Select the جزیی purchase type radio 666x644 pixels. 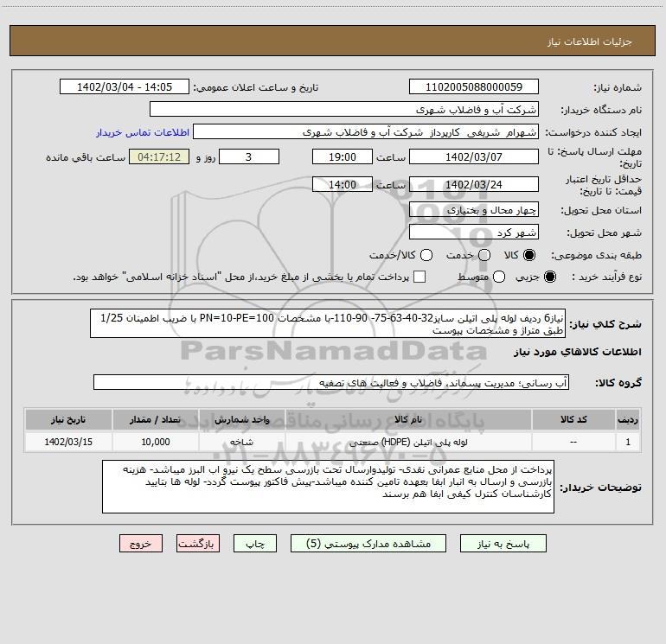point(549,277)
